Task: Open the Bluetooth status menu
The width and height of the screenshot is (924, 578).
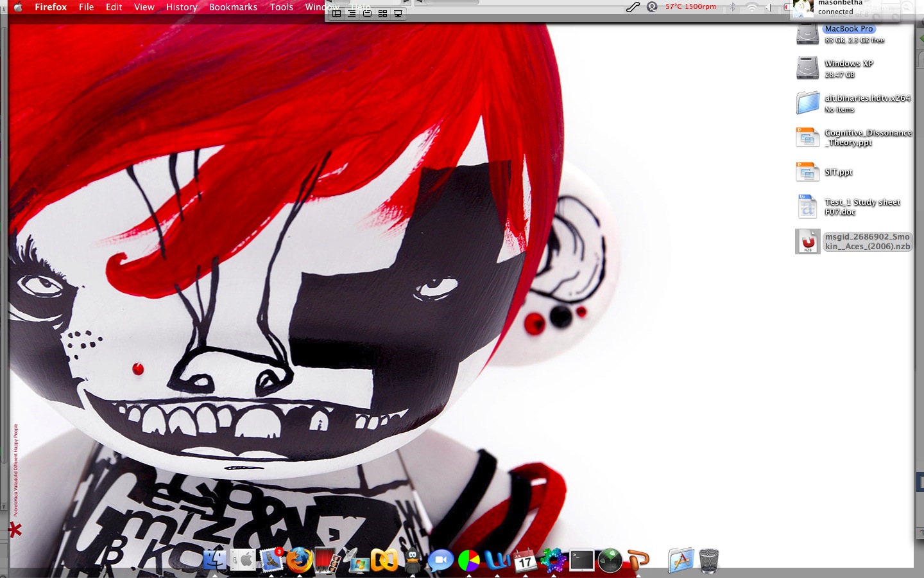Action: (x=732, y=7)
